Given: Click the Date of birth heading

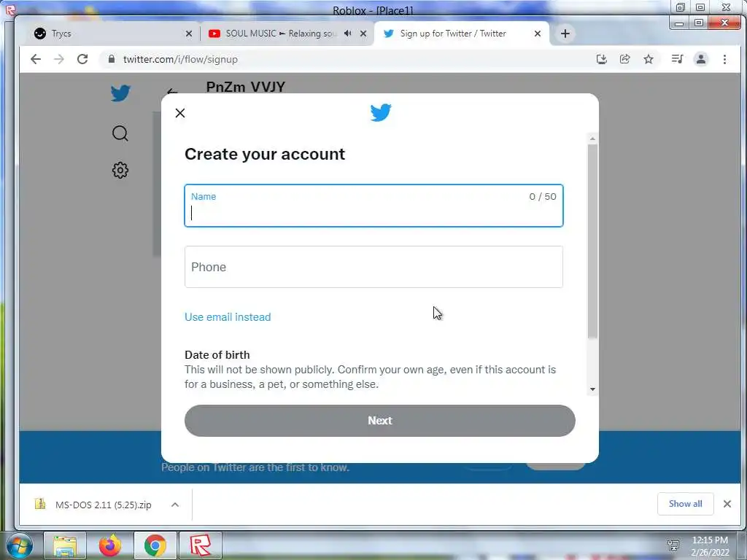Looking at the screenshot, I should click(x=217, y=355).
